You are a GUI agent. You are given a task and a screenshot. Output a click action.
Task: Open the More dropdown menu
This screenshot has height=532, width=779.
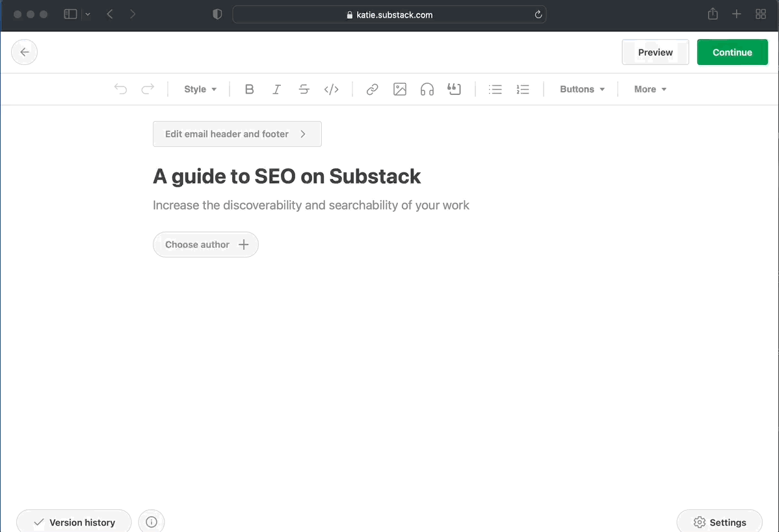650,89
